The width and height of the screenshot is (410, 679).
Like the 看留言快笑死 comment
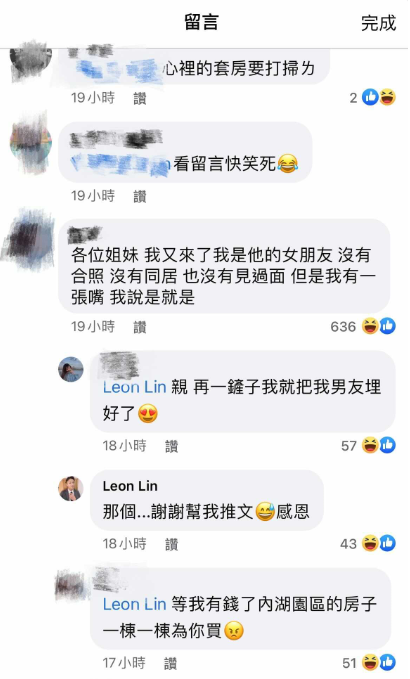(139, 196)
